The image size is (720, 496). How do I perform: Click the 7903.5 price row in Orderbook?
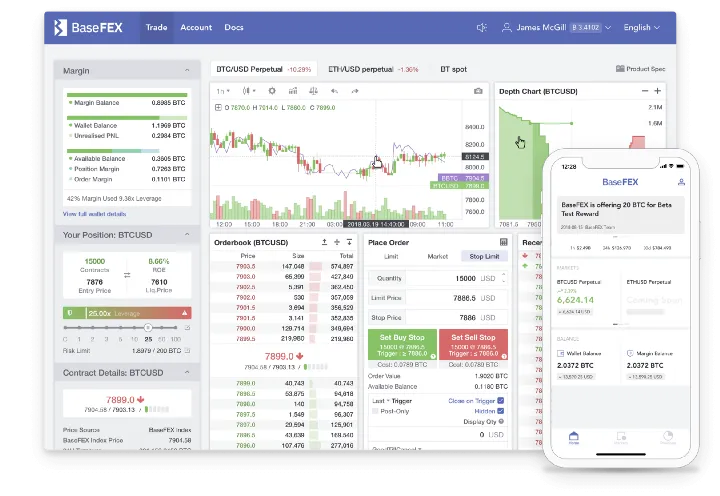[283, 266]
